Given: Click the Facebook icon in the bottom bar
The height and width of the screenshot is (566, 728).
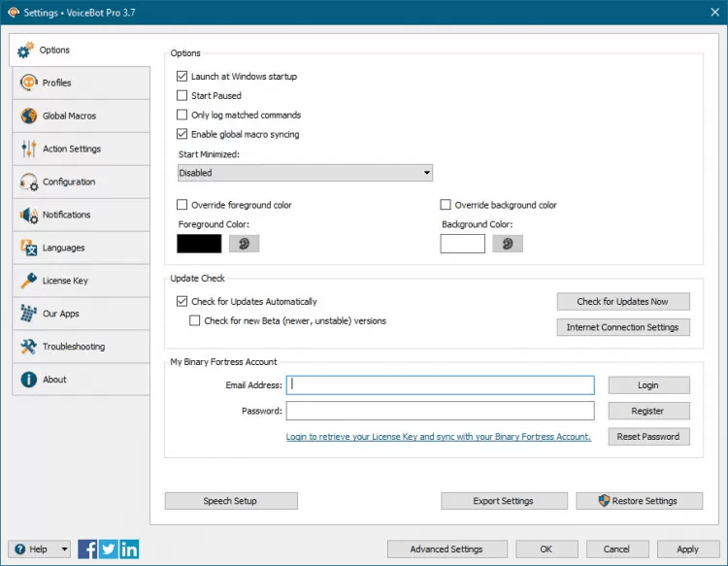Looking at the screenshot, I should (x=87, y=549).
